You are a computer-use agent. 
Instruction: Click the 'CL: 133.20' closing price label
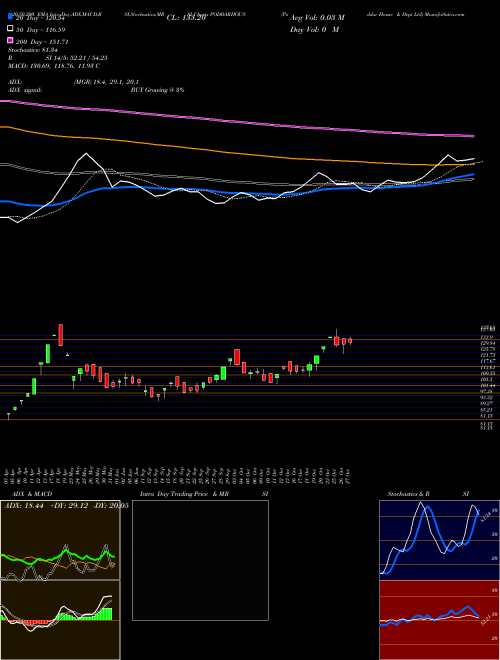[x=186, y=18]
